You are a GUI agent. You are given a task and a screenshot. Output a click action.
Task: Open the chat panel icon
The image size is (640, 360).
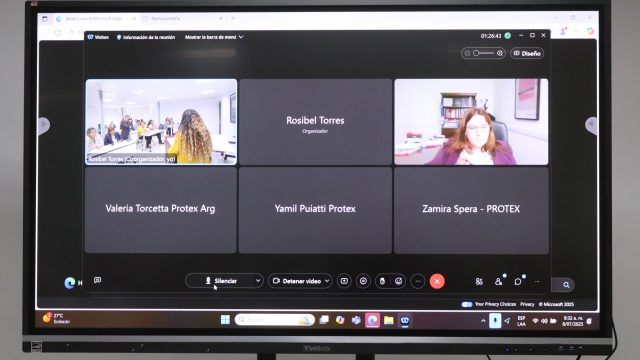click(518, 282)
